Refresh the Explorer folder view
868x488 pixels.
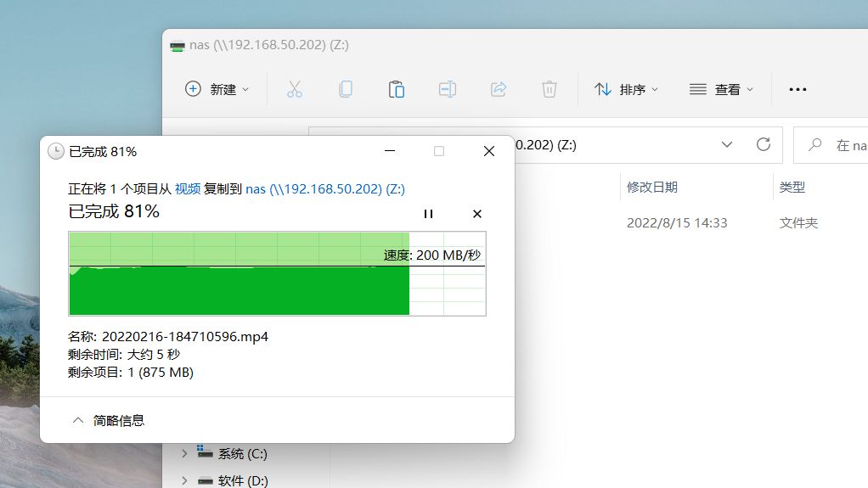[x=764, y=144]
